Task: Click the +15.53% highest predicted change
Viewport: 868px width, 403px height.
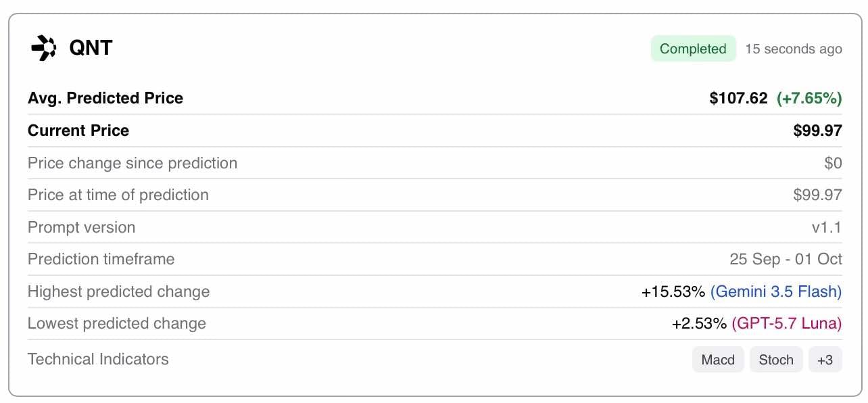Action: (673, 291)
